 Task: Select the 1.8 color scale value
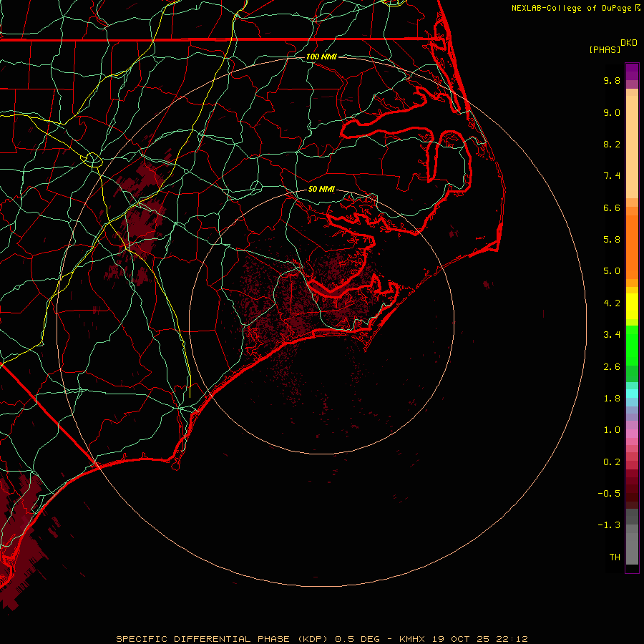612,399
